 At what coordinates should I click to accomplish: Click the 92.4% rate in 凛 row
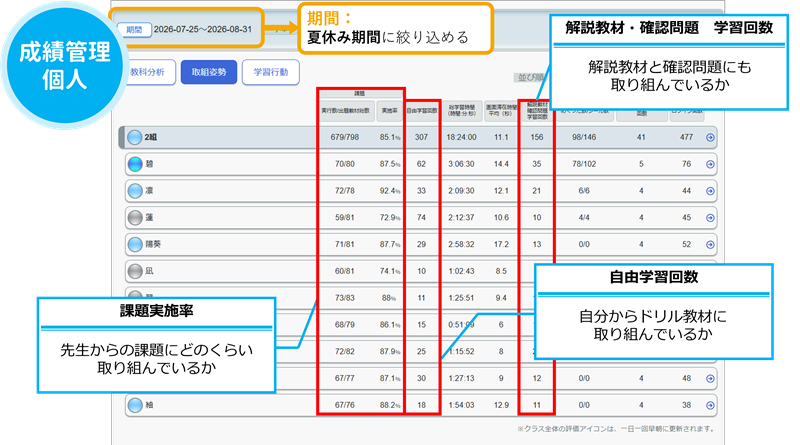tap(390, 191)
